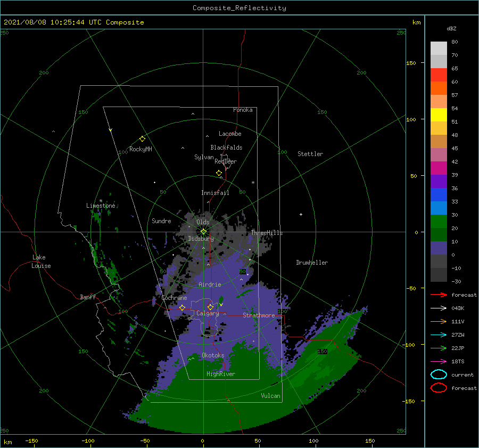The width and height of the screenshot is (479, 448).
Task: Click the cyan current ellipse legend symbol
Action: coord(439,374)
